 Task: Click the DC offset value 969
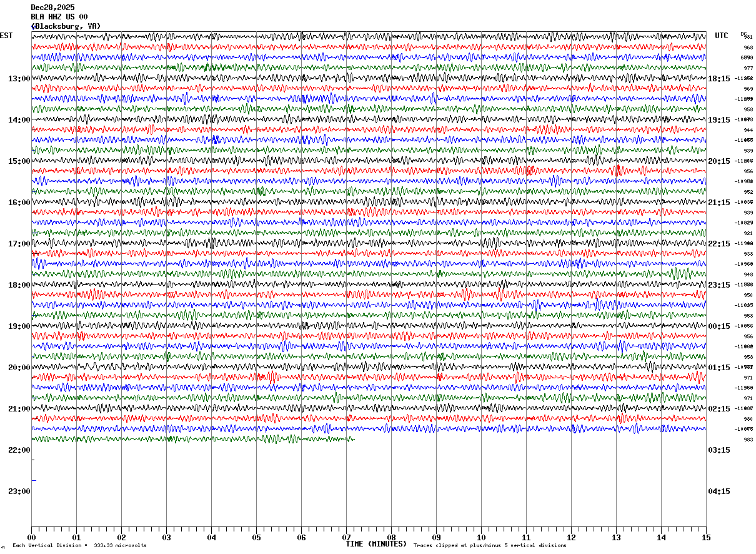point(748,89)
